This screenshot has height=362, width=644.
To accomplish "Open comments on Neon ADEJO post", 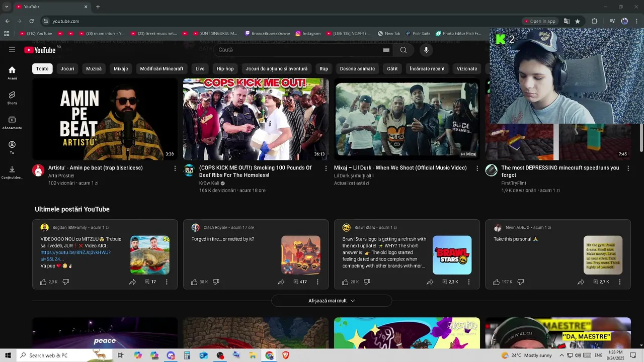I will (601, 282).
